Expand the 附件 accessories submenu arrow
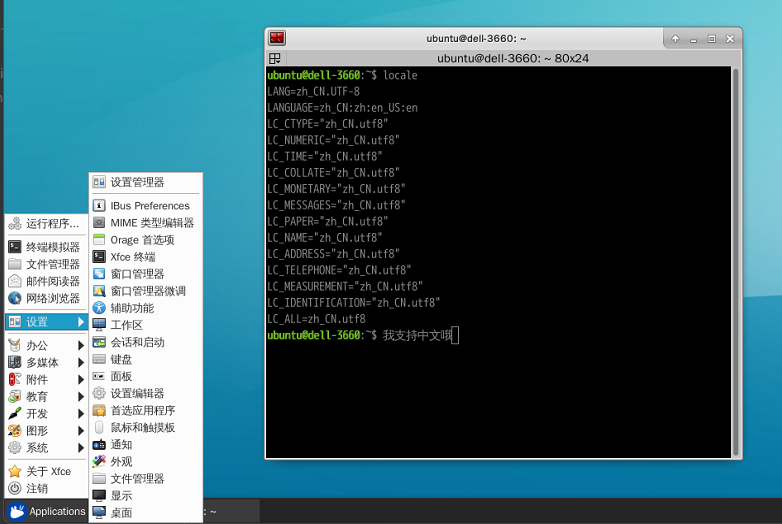 81,379
